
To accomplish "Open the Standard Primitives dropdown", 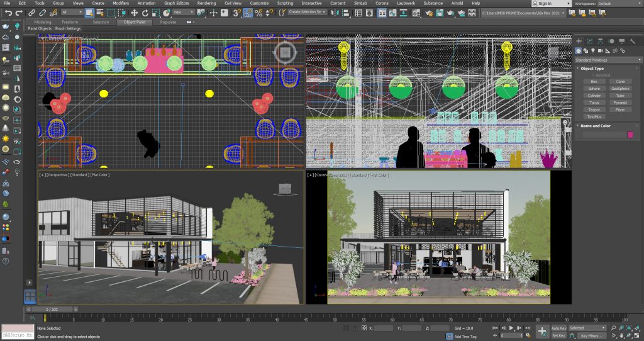I will point(608,60).
